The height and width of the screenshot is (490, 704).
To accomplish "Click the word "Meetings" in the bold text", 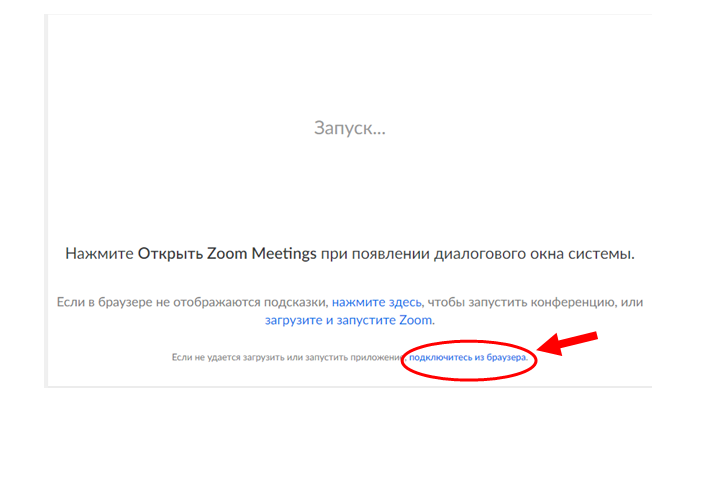I will click(282, 254).
